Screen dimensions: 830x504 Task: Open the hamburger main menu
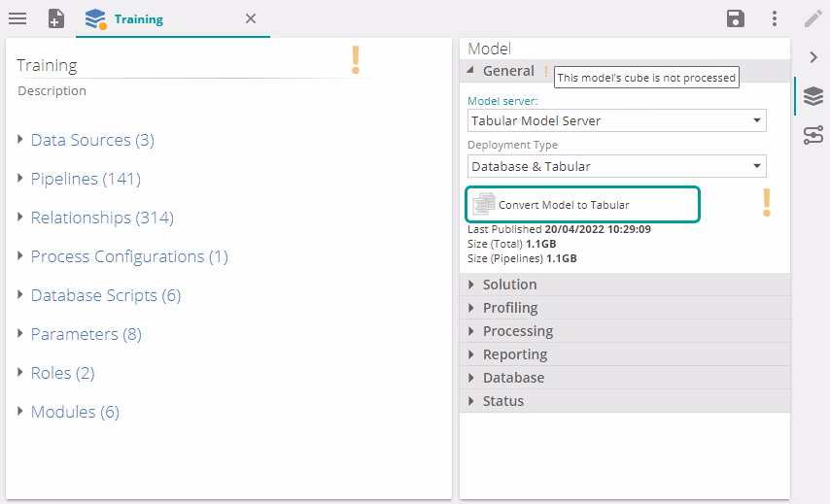click(x=17, y=18)
